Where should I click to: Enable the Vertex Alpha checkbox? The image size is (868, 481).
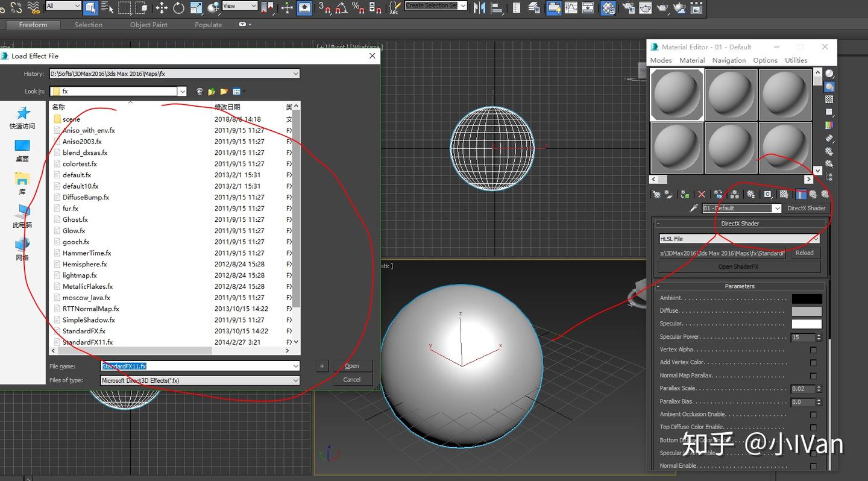(813, 350)
